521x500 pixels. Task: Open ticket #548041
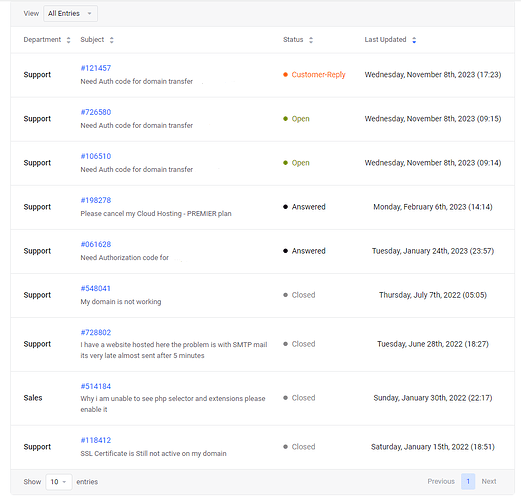coord(96,288)
